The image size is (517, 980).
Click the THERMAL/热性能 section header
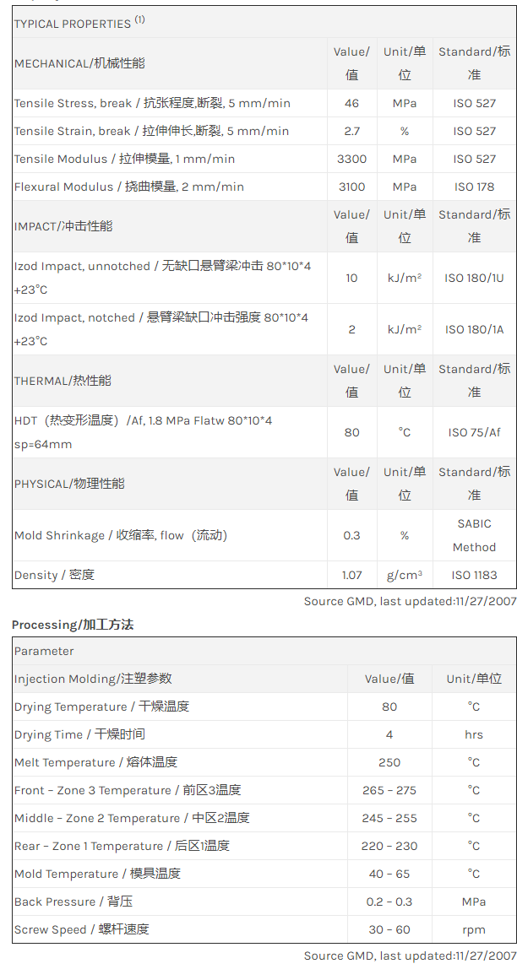(63, 381)
